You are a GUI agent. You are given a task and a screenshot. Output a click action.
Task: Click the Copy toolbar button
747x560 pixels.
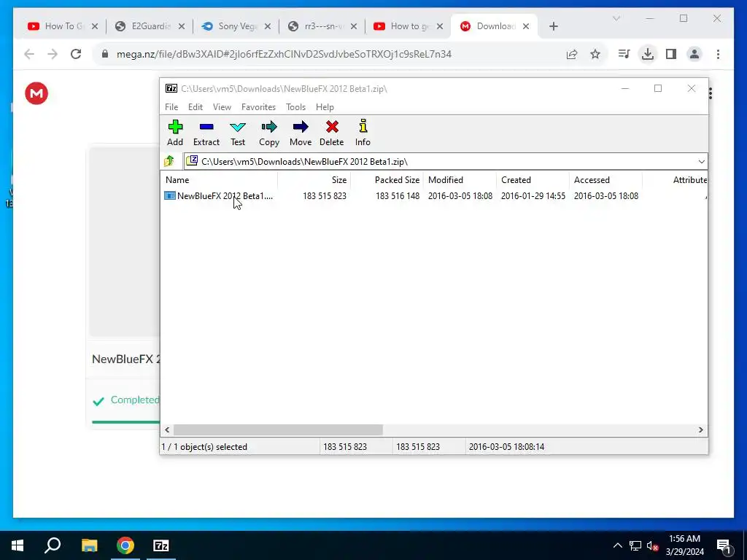269,133
